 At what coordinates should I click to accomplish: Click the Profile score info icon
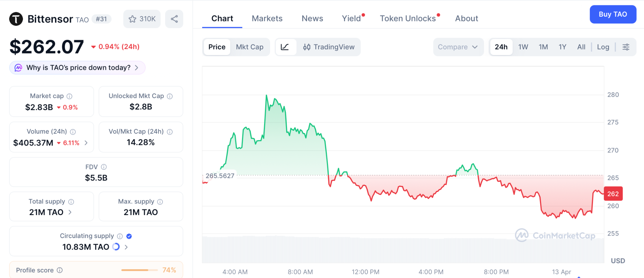pos(60,270)
